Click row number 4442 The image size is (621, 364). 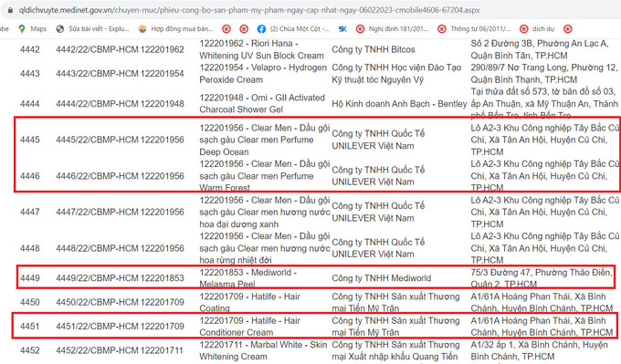click(x=30, y=49)
